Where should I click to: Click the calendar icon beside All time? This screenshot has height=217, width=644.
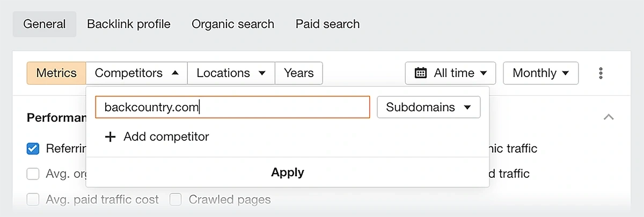tap(421, 73)
